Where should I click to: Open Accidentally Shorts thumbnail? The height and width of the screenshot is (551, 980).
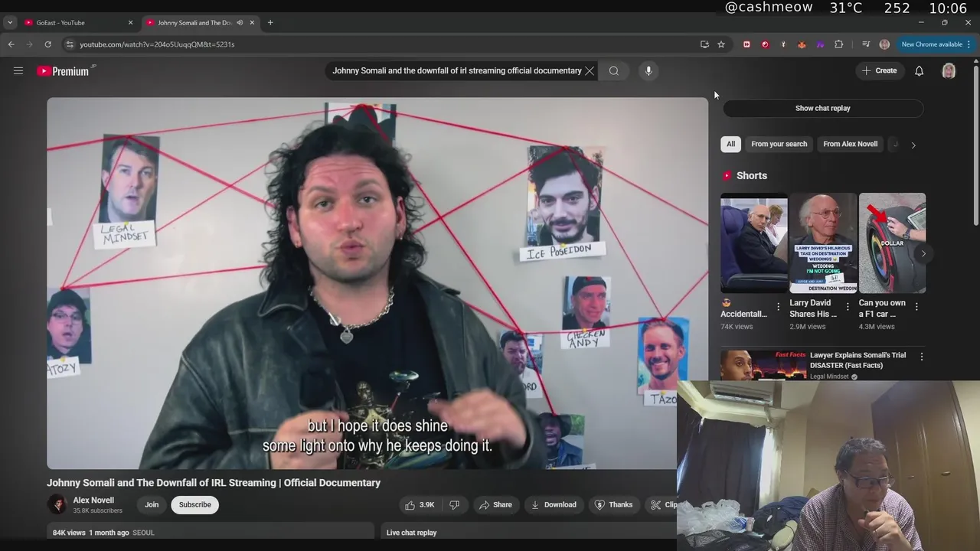(x=754, y=243)
